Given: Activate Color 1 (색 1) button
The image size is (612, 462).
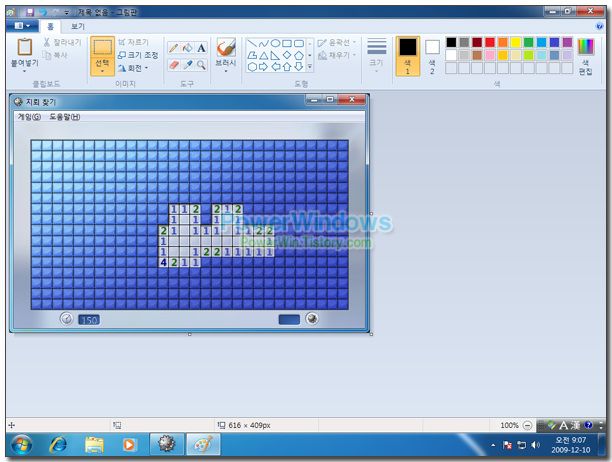Looking at the screenshot, I should point(407,56).
